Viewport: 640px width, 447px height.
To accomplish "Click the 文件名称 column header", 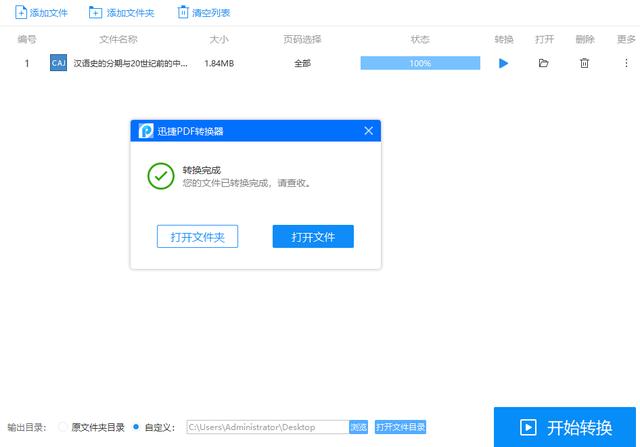I will pos(118,39).
